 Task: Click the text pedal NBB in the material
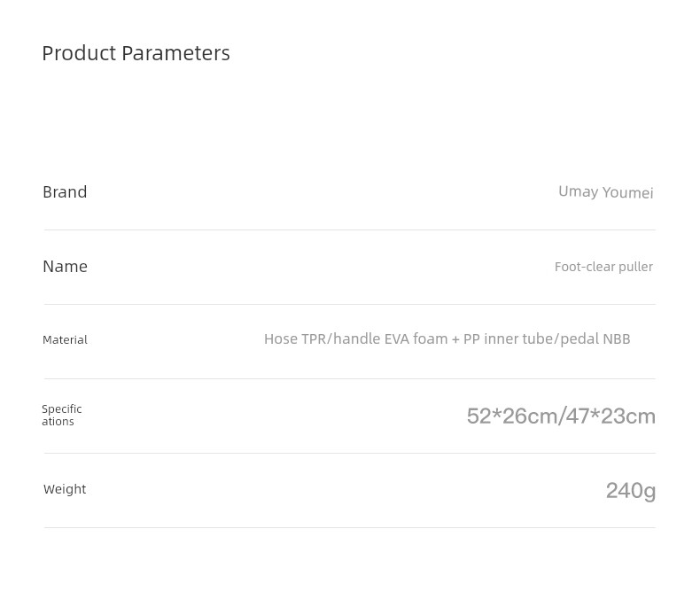[x=595, y=339]
